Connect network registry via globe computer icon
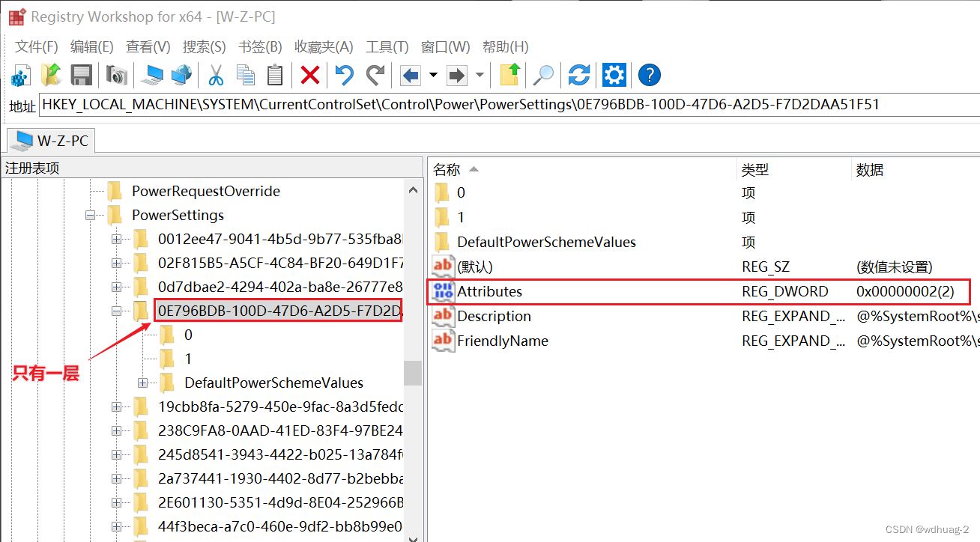 coord(182,75)
